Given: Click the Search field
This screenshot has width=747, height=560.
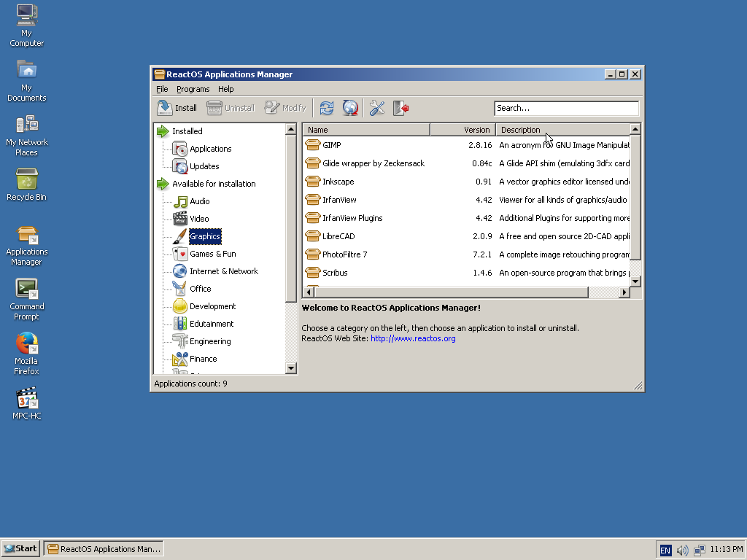Looking at the screenshot, I should pos(567,107).
